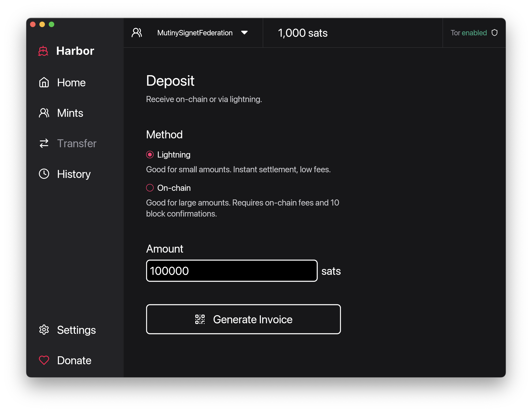Click the Method section heading
This screenshot has height=412, width=532.
(164, 135)
